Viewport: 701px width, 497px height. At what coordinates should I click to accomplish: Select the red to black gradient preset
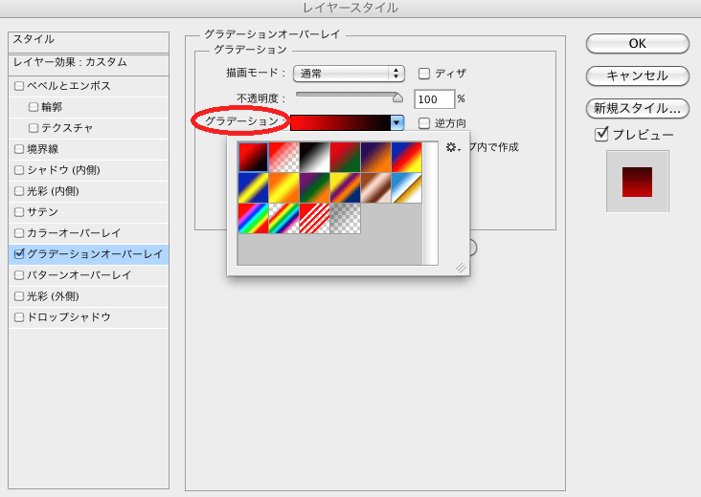253,157
